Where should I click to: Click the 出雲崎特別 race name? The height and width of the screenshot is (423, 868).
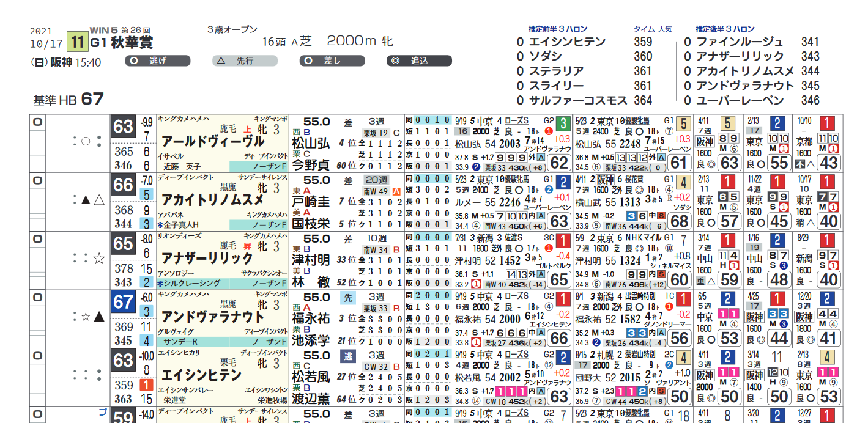pyautogui.click(x=639, y=295)
